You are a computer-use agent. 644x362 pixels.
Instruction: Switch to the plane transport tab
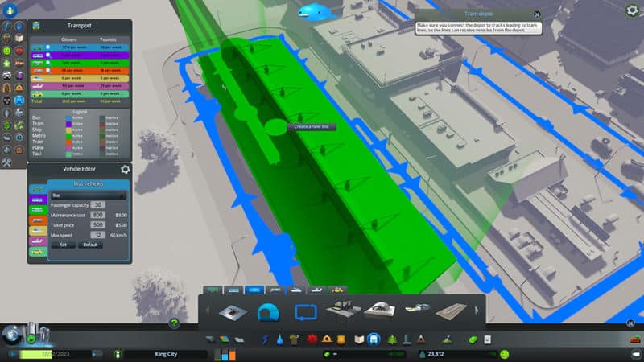click(x=316, y=288)
